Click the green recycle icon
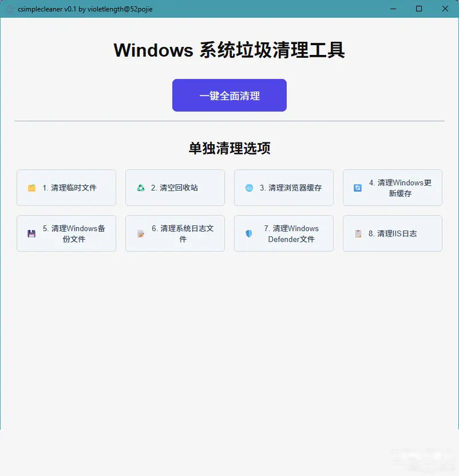459x476 pixels. 141,188
